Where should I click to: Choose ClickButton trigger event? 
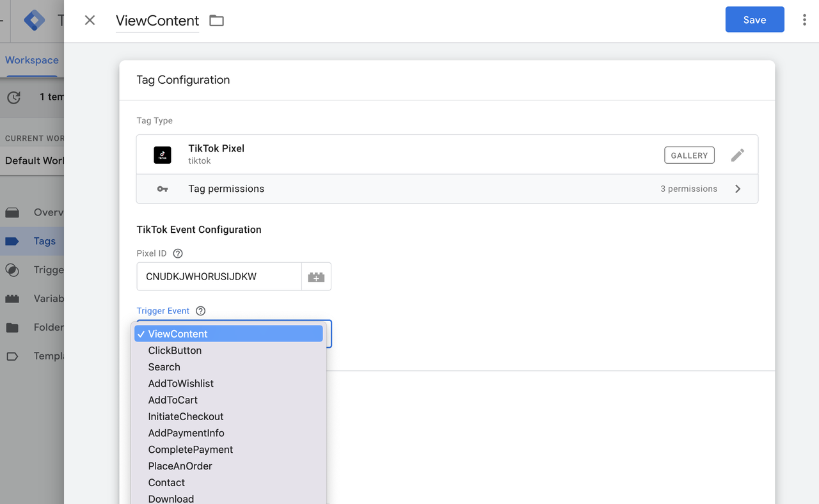point(228,350)
